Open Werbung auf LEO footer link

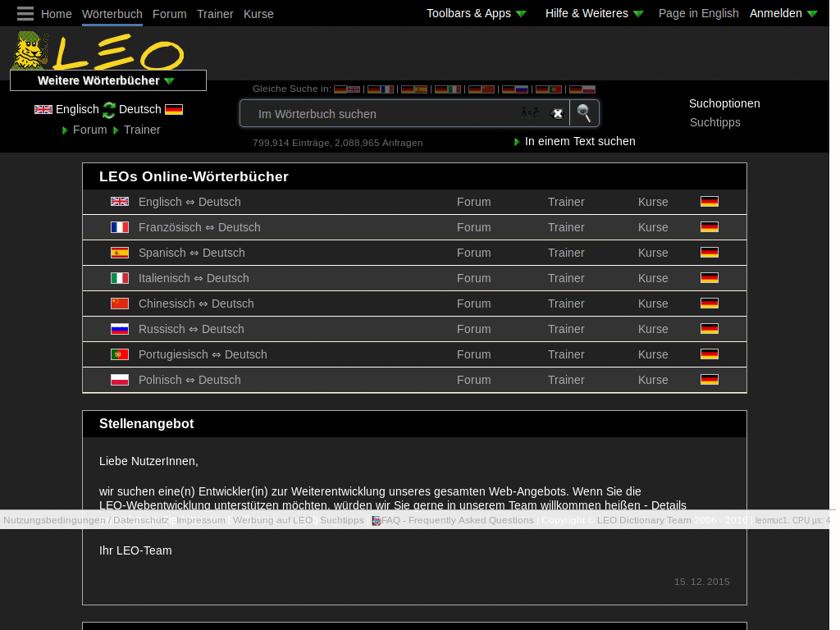(272, 520)
